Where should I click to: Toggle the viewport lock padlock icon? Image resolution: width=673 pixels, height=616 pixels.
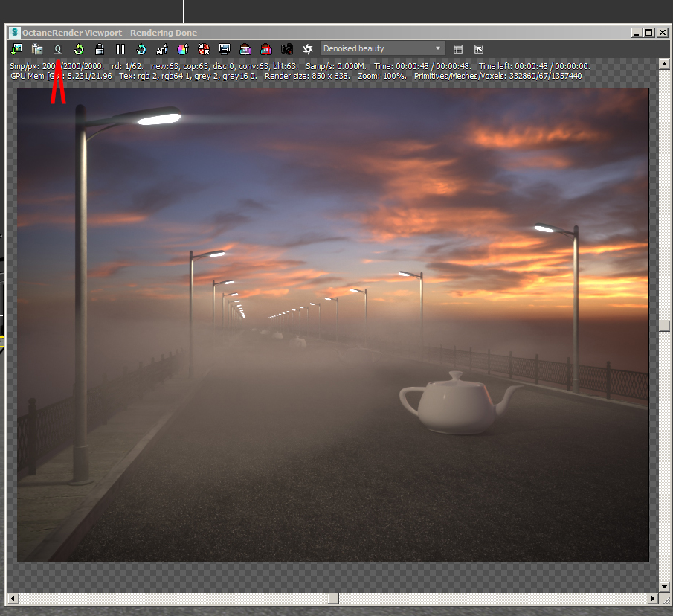point(100,49)
